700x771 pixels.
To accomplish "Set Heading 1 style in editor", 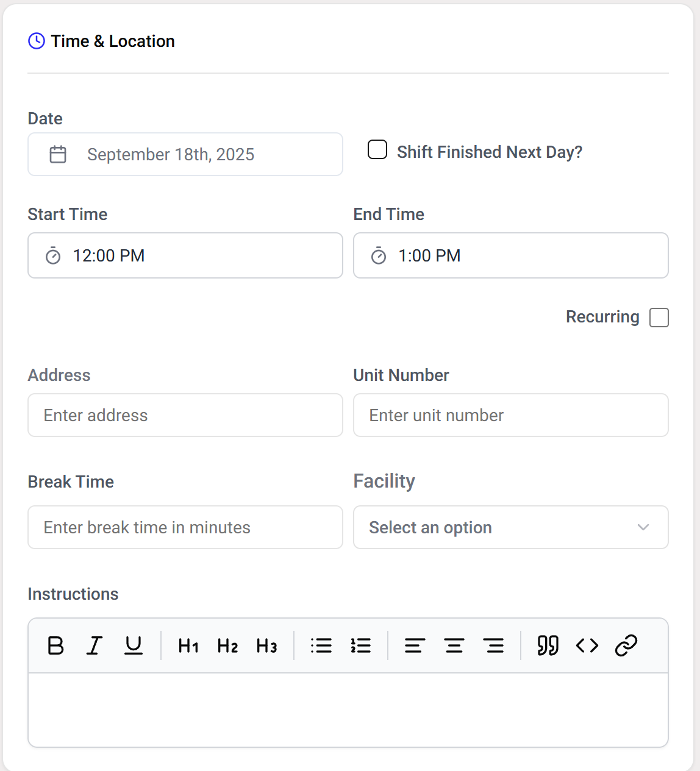I will (x=188, y=645).
